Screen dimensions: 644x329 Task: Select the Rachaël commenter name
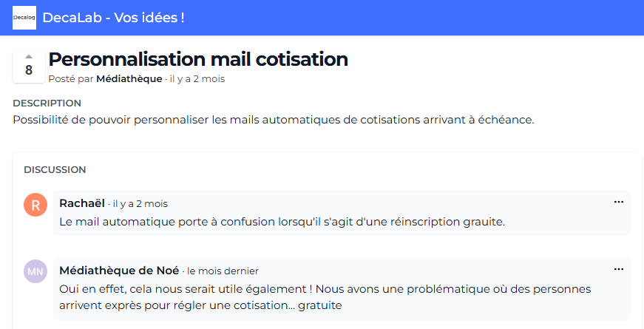82,203
